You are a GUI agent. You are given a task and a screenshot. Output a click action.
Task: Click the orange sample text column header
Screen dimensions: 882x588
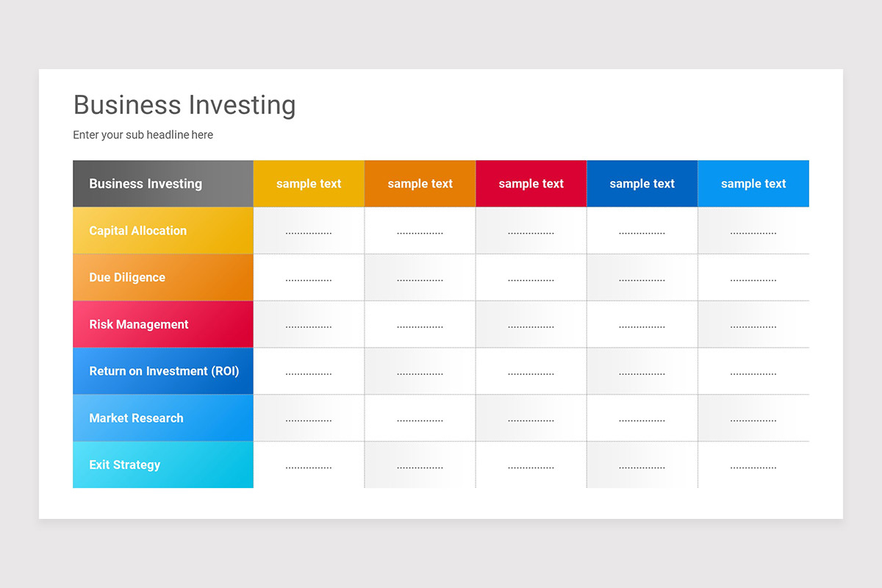pyautogui.click(x=420, y=184)
